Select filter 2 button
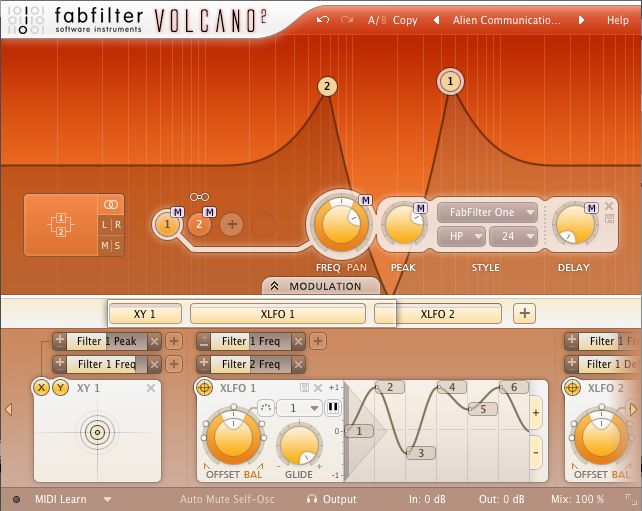This screenshot has height=511, width=642. click(199, 224)
